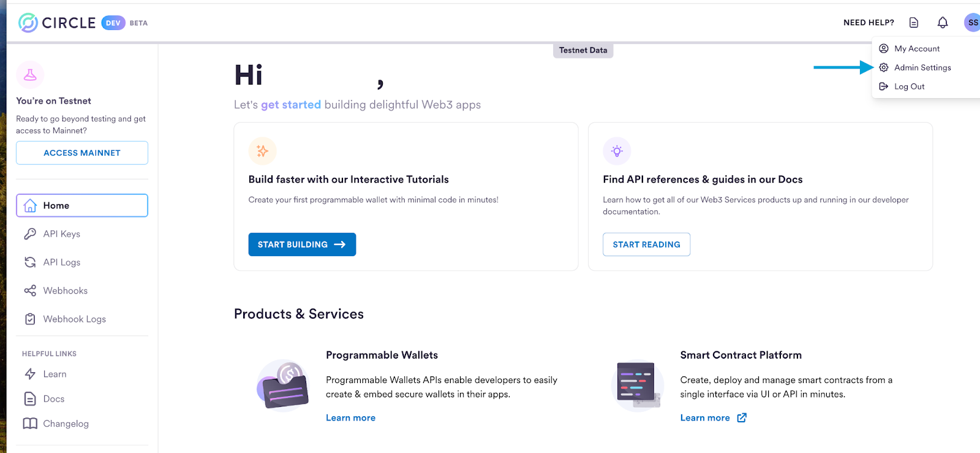Screen dimensions: 980x453
Task: Click the START READING button
Action: tap(646, 245)
